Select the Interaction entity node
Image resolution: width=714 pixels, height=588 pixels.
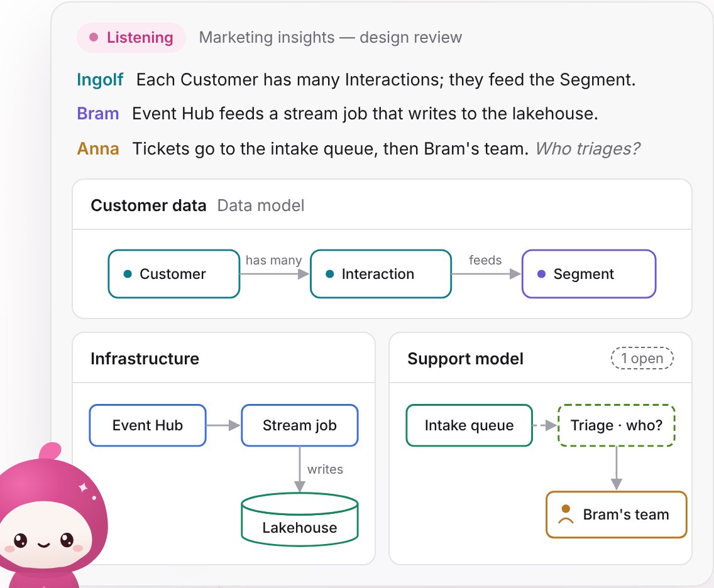pyautogui.click(x=381, y=274)
